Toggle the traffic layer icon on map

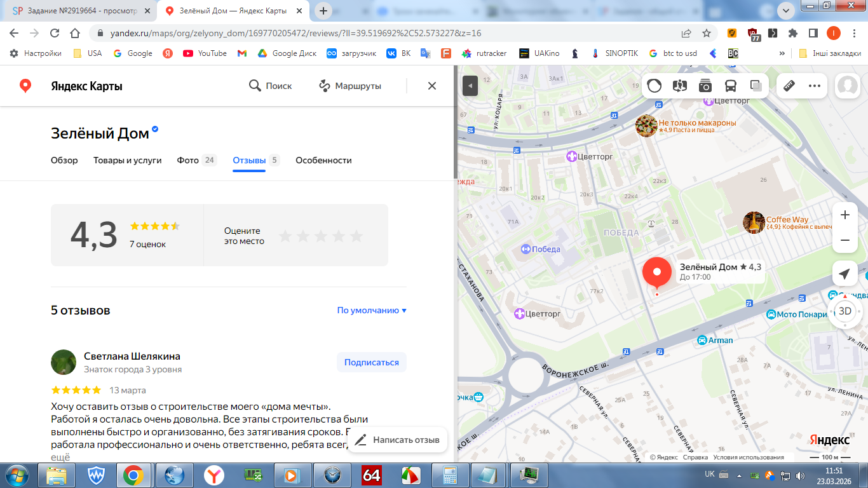[x=654, y=86]
